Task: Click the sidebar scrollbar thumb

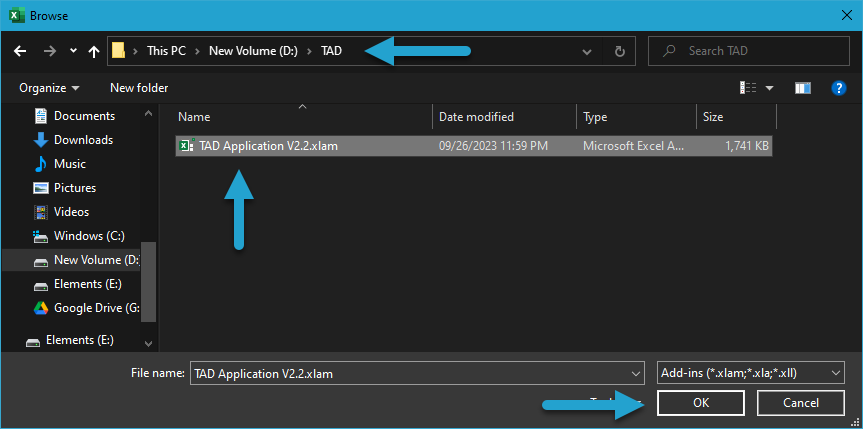Action: pyautogui.click(x=149, y=281)
